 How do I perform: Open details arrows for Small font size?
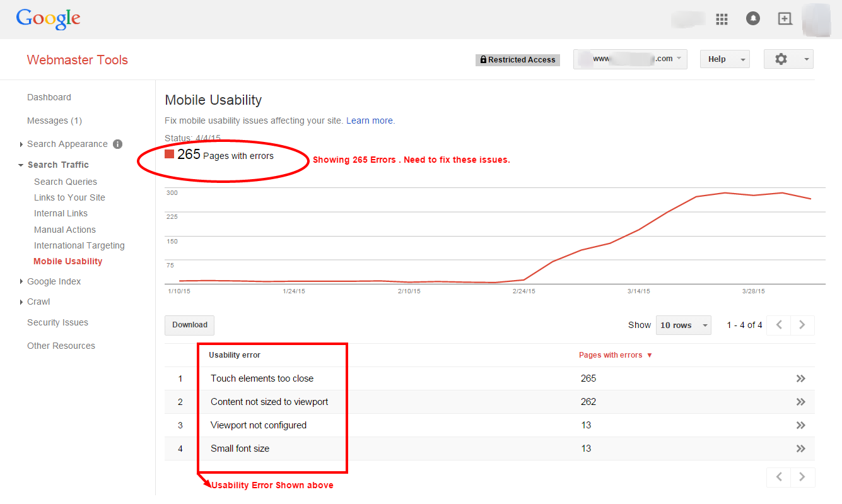point(801,448)
